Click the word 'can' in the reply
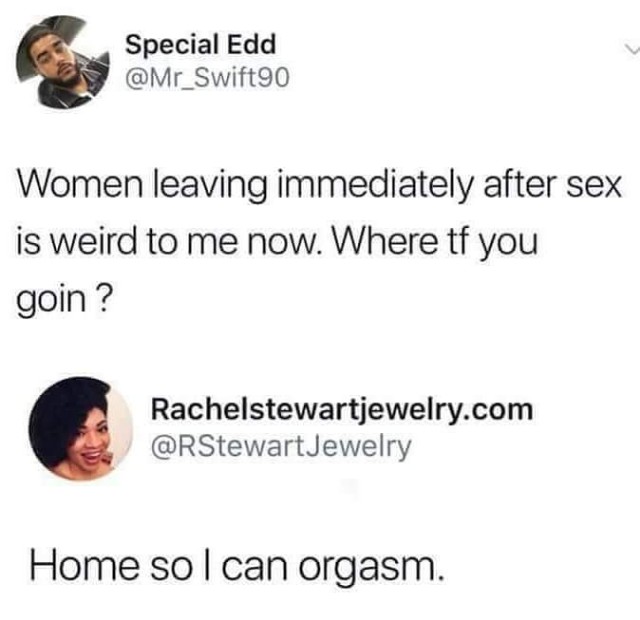Image resolution: width=640 pixels, height=620 pixels. pyautogui.click(x=255, y=567)
